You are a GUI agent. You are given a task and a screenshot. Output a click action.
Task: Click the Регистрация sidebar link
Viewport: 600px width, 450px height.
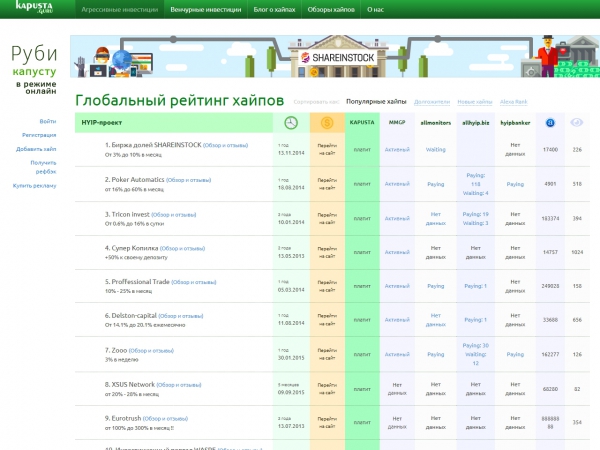(39, 135)
